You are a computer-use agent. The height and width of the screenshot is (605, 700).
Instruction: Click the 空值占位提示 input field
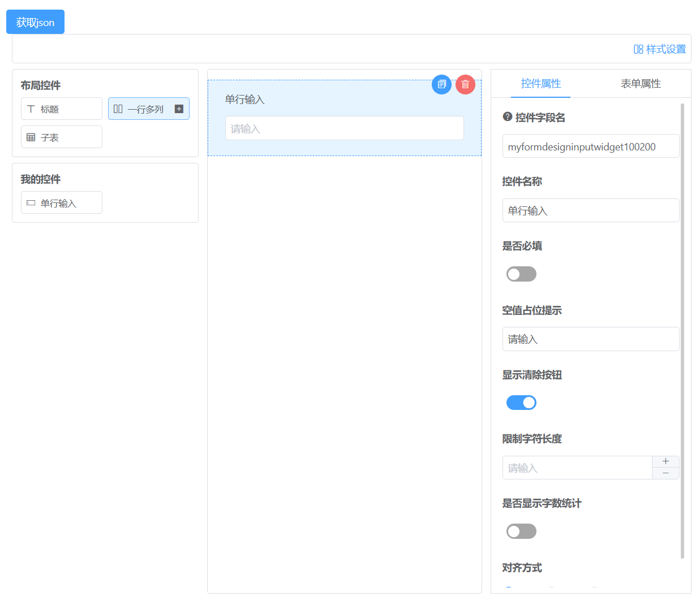[x=591, y=339]
